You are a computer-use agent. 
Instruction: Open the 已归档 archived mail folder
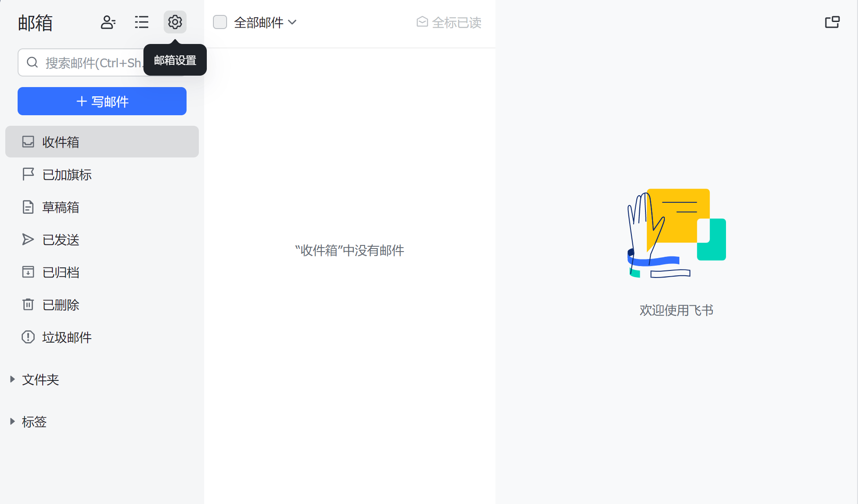(x=61, y=272)
